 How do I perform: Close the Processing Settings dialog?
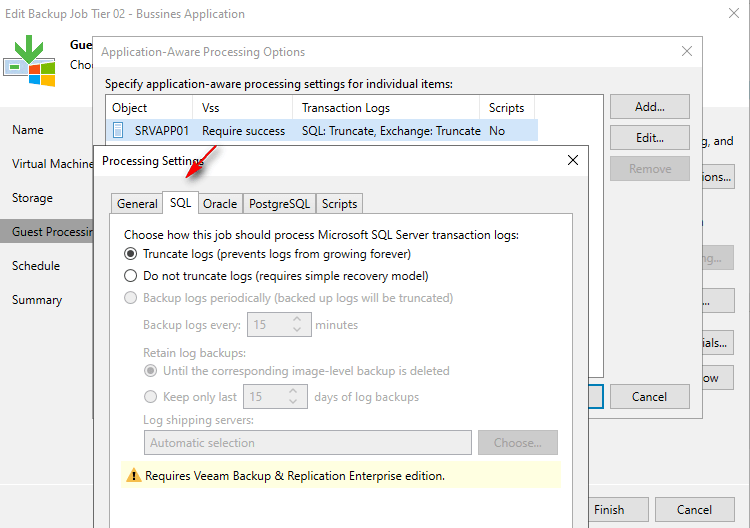coord(572,160)
